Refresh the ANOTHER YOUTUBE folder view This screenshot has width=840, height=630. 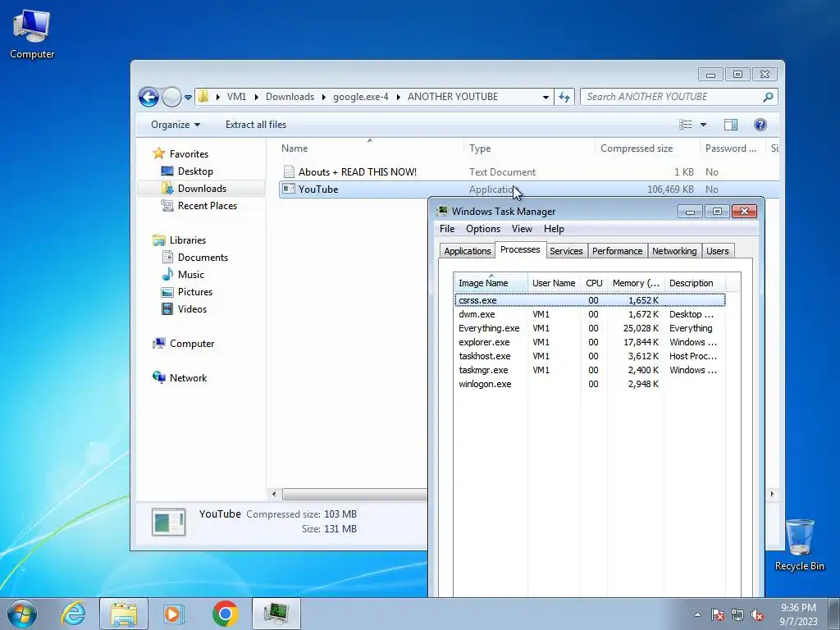coord(564,97)
